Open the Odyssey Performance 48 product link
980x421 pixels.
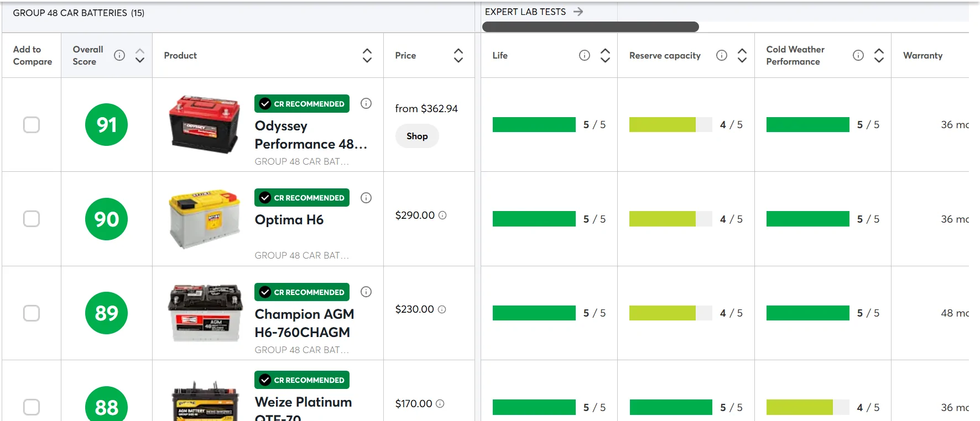tap(311, 135)
